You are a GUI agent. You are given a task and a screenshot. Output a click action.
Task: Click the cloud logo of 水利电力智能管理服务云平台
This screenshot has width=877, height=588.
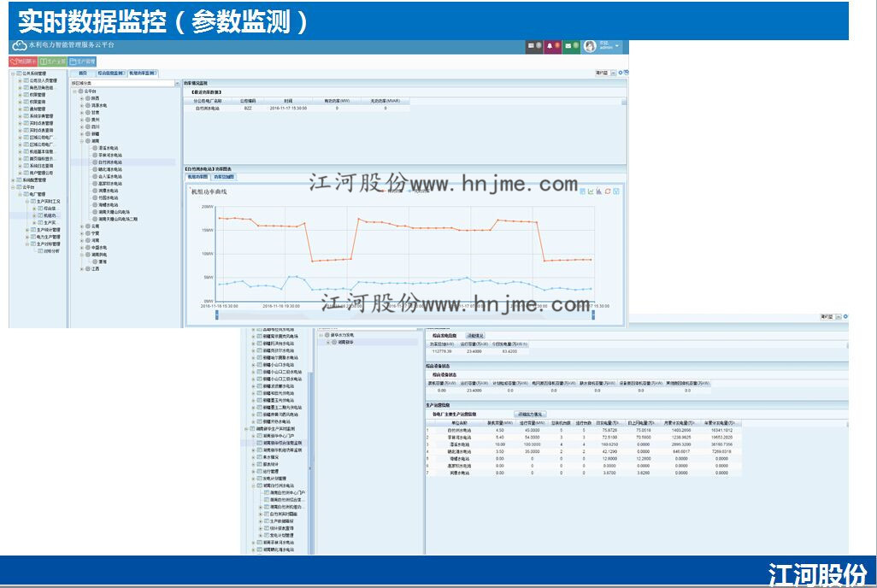click(19, 45)
